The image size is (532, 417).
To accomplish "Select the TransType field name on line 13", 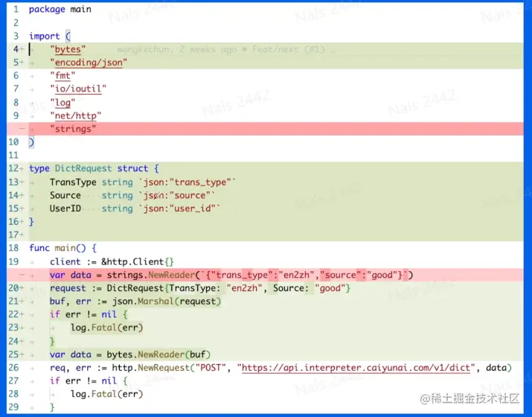I will coord(73,182).
